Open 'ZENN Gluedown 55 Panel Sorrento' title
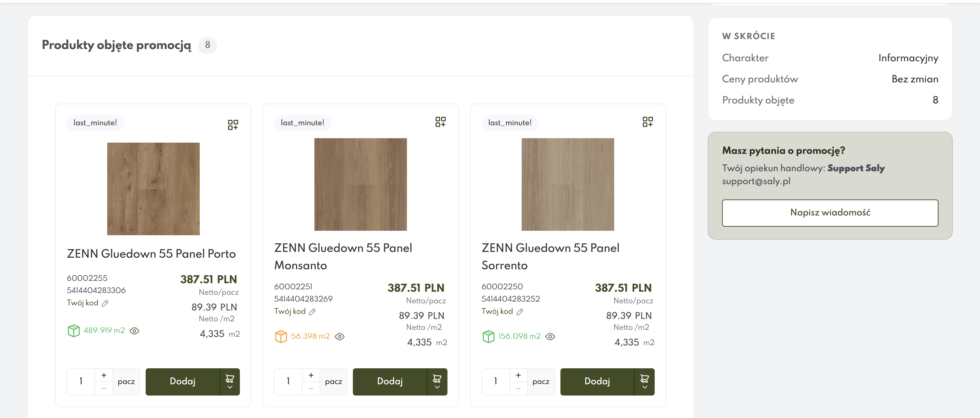Image resolution: width=980 pixels, height=418 pixels. (x=551, y=257)
